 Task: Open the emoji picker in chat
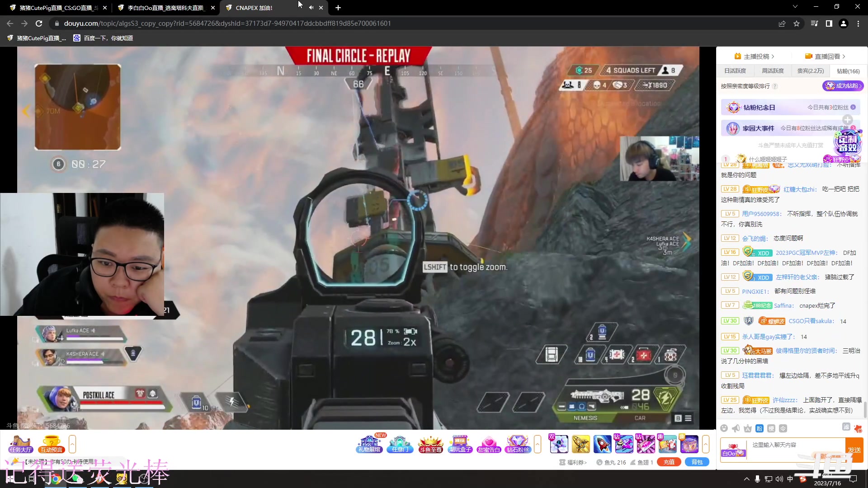coord(724,428)
